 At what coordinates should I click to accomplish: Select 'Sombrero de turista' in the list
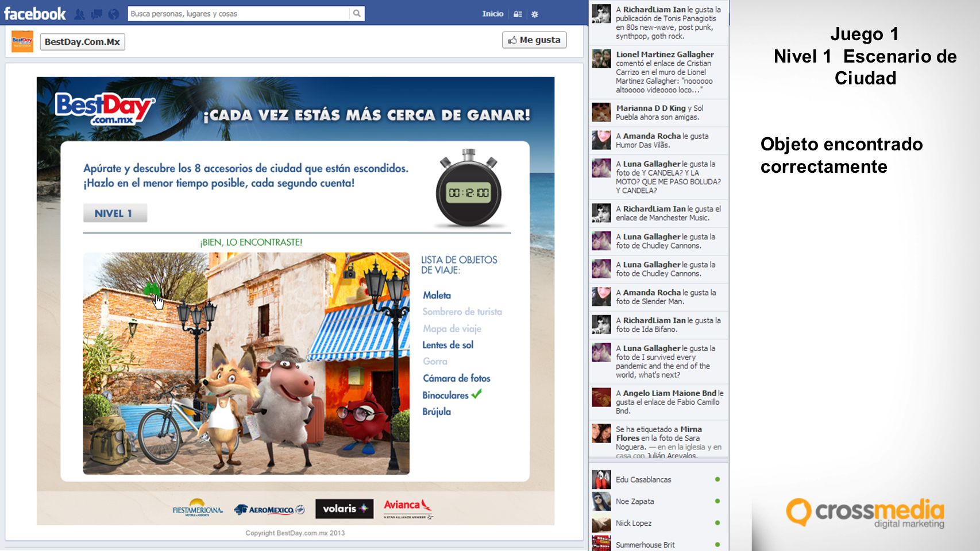click(x=462, y=312)
